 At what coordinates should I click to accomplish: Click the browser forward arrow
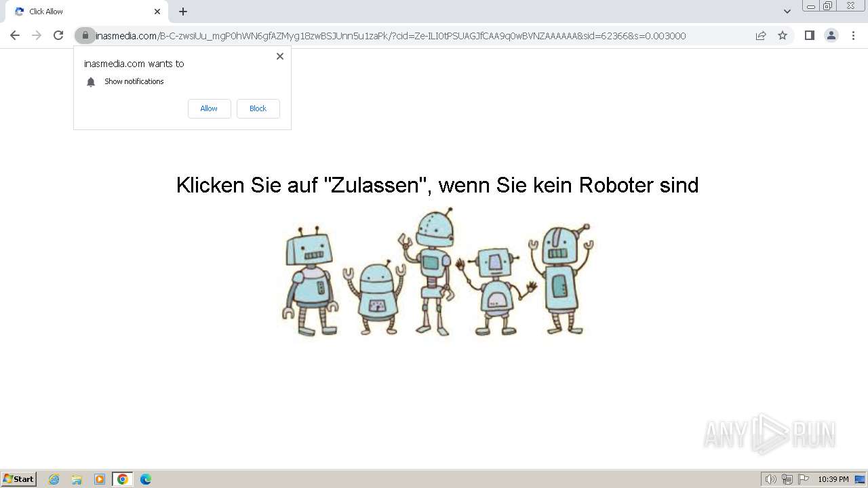[x=37, y=35]
